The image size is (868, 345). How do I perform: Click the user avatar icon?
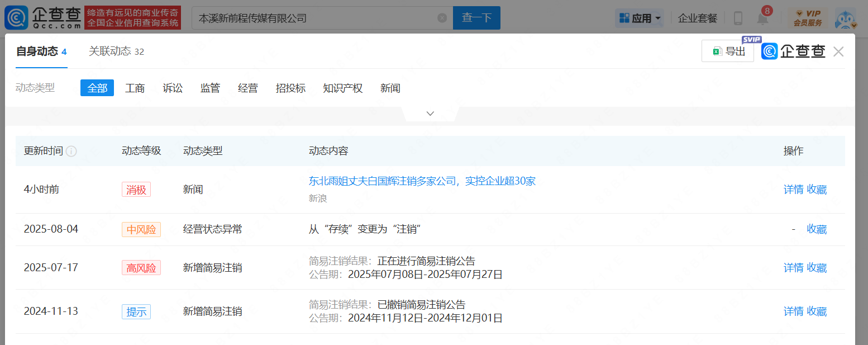pyautogui.click(x=845, y=18)
